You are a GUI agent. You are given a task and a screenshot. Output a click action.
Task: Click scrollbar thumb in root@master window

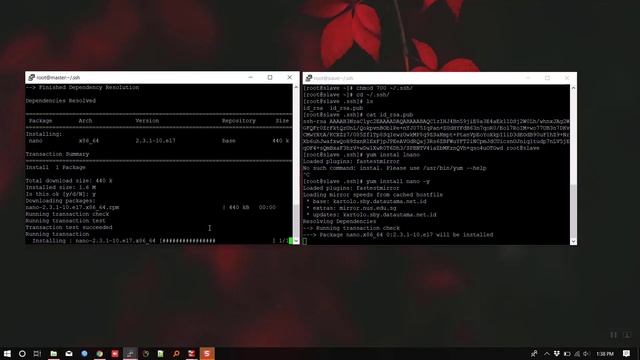[296, 221]
